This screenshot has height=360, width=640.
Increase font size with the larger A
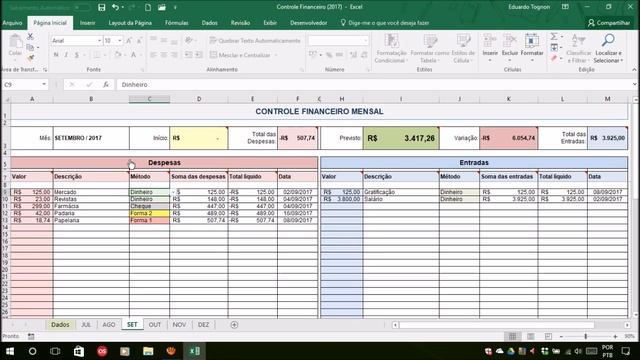pos(129,41)
